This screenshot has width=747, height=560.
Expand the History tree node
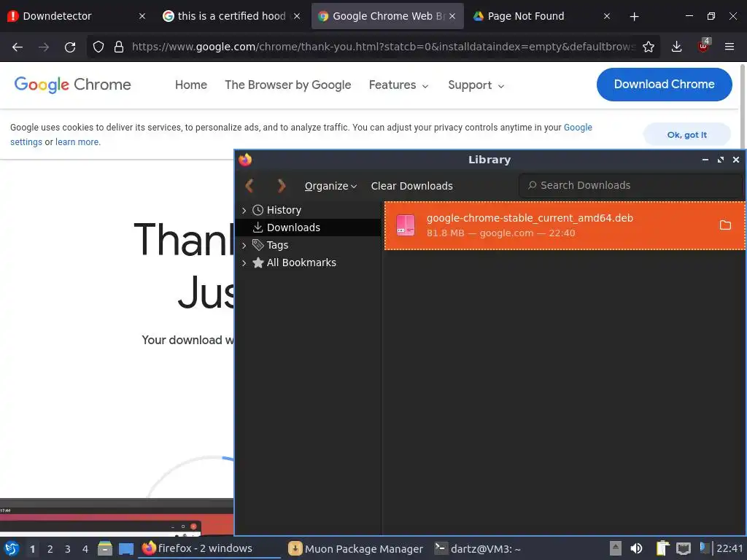point(244,210)
